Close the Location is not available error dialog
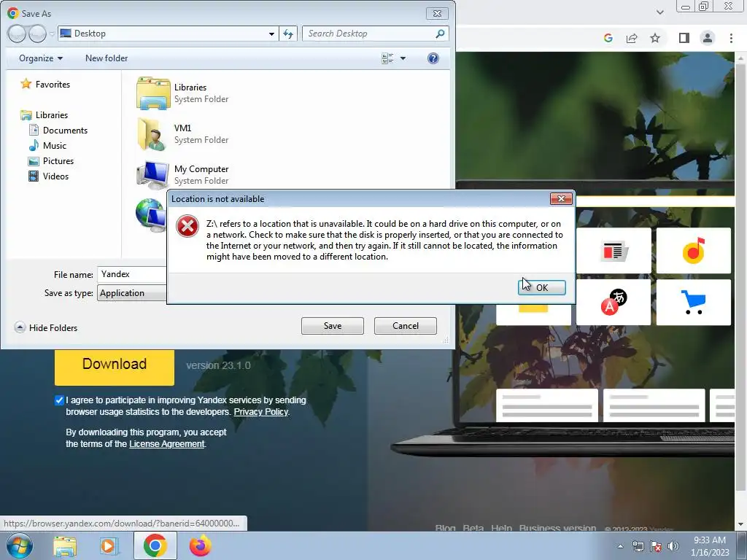Image resolution: width=747 pixels, height=560 pixels. pyautogui.click(x=561, y=198)
